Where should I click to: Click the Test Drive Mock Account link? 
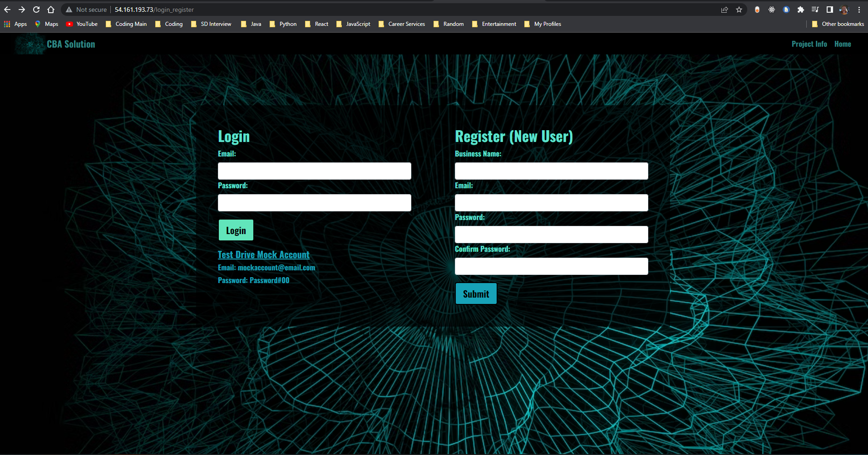(264, 254)
